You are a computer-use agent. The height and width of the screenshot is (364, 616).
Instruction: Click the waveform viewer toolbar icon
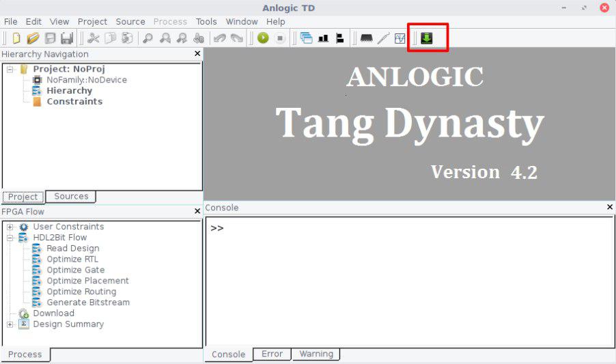400,38
